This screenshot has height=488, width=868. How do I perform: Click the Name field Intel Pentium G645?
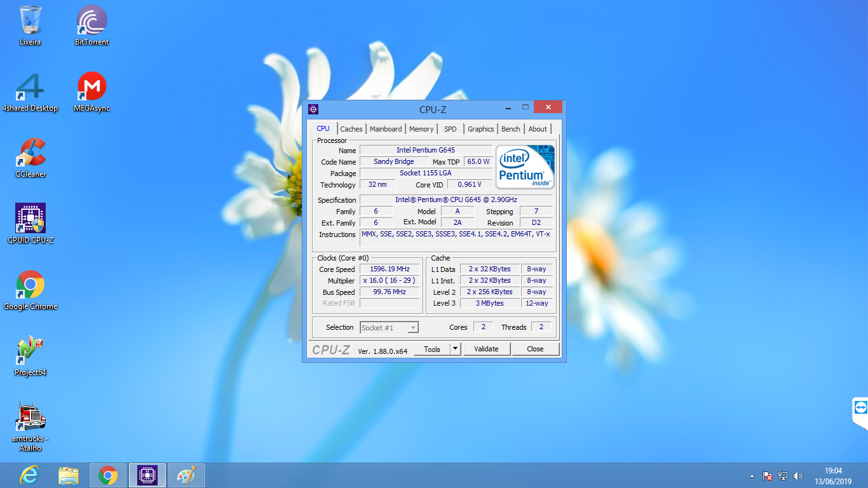point(426,150)
